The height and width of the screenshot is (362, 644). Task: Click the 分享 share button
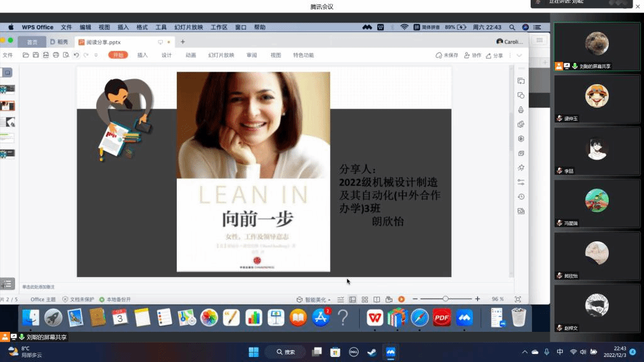click(494, 55)
